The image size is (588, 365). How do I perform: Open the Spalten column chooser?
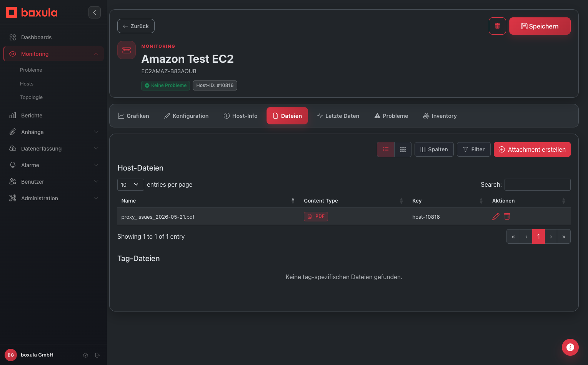(x=434, y=149)
